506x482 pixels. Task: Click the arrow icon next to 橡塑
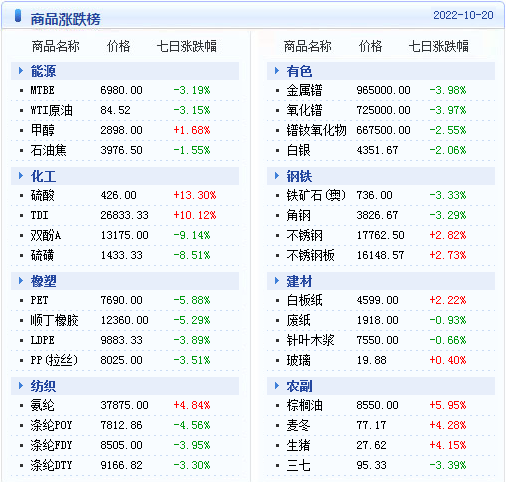(21, 281)
